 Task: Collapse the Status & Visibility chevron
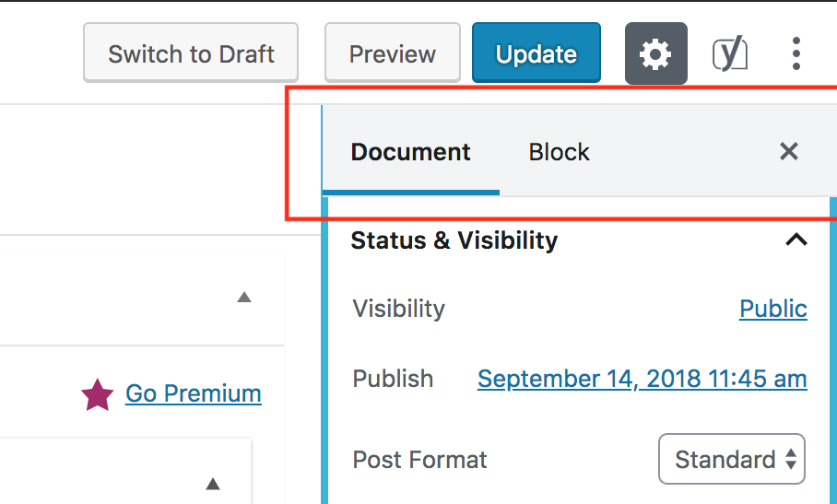[796, 240]
